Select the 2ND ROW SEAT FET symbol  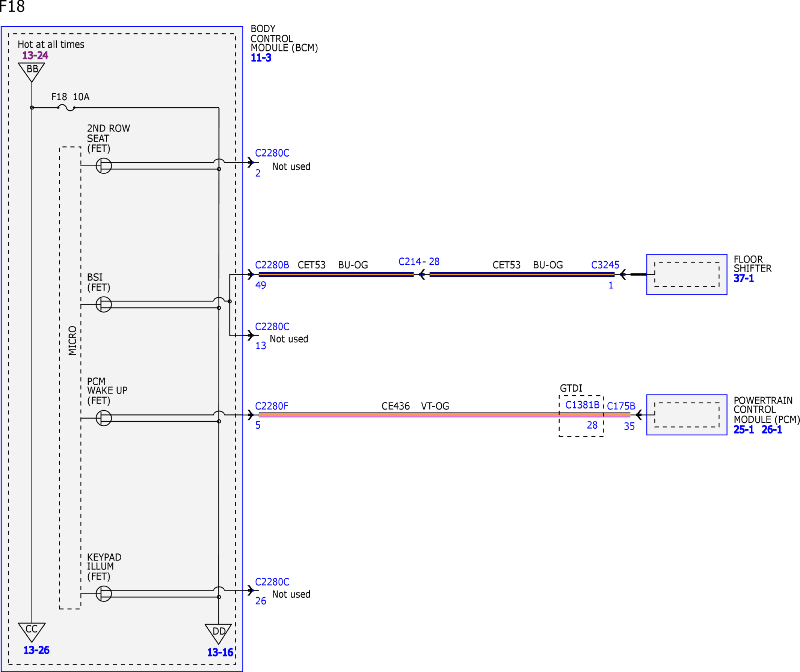(x=104, y=166)
